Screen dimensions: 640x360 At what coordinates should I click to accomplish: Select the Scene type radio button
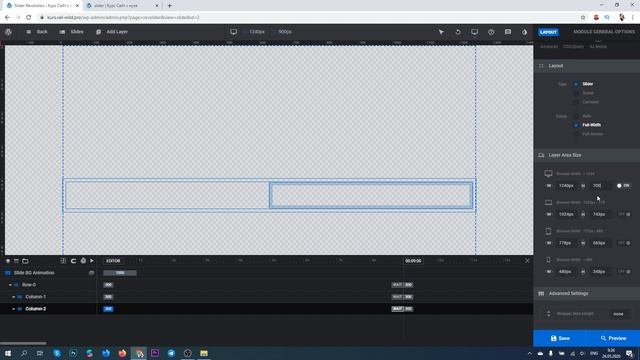point(576,93)
